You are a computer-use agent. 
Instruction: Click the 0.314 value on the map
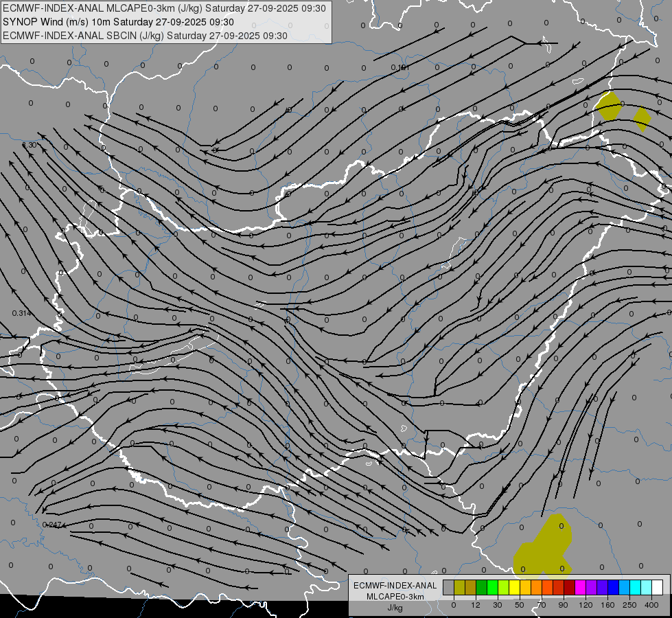point(21,314)
